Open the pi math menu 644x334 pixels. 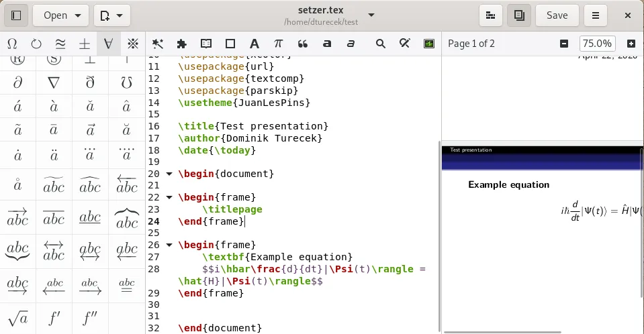tap(278, 44)
